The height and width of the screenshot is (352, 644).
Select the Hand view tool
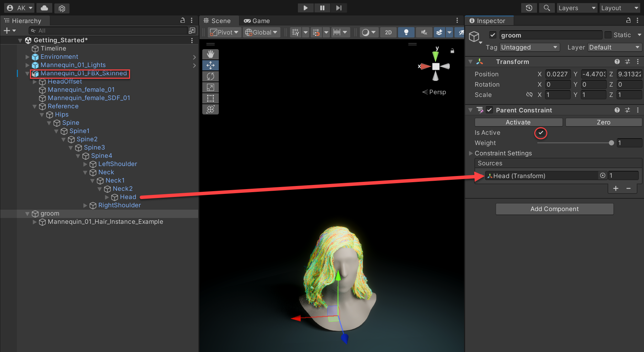point(211,54)
